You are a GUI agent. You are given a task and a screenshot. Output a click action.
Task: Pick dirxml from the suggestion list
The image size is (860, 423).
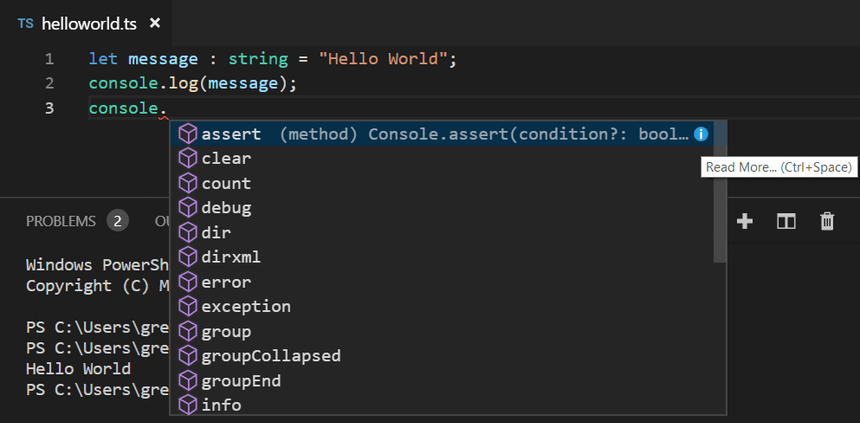231,257
